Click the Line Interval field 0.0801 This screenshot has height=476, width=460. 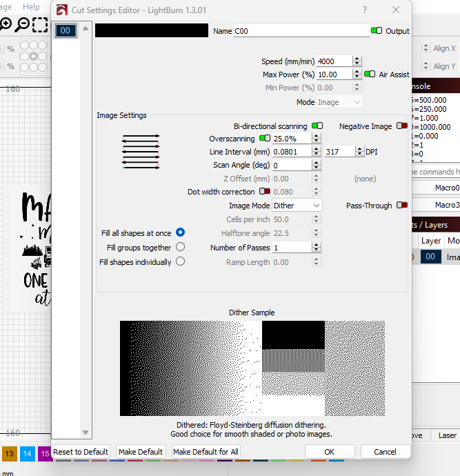(x=292, y=152)
